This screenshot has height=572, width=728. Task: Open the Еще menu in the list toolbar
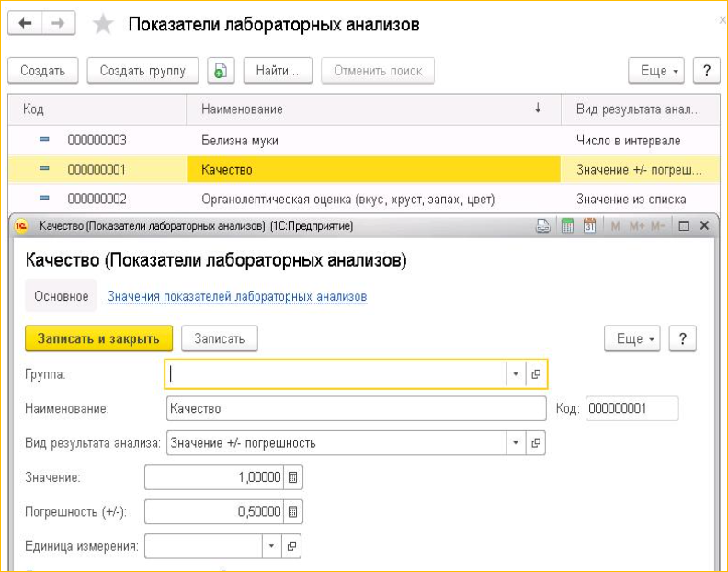click(x=656, y=71)
